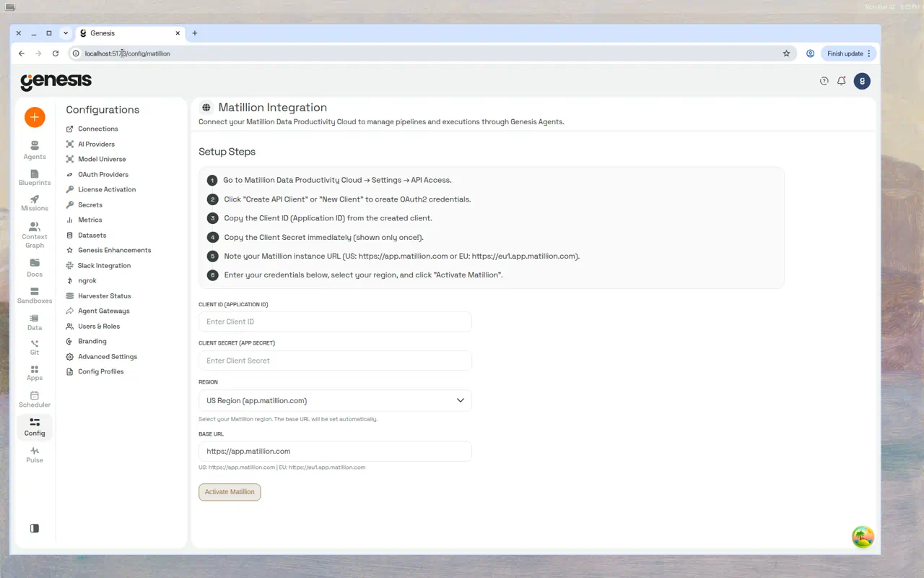
Task: Open the Blueprints section
Action: [x=35, y=177]
